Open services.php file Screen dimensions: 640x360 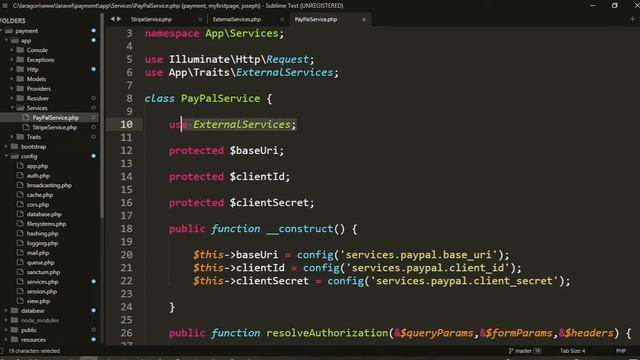point(42,282)
